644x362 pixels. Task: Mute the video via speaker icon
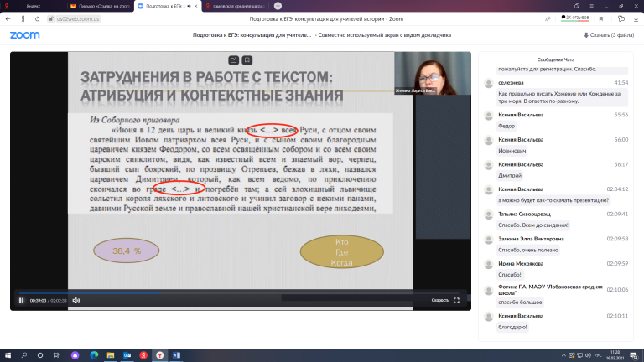[x=76, y=301]
